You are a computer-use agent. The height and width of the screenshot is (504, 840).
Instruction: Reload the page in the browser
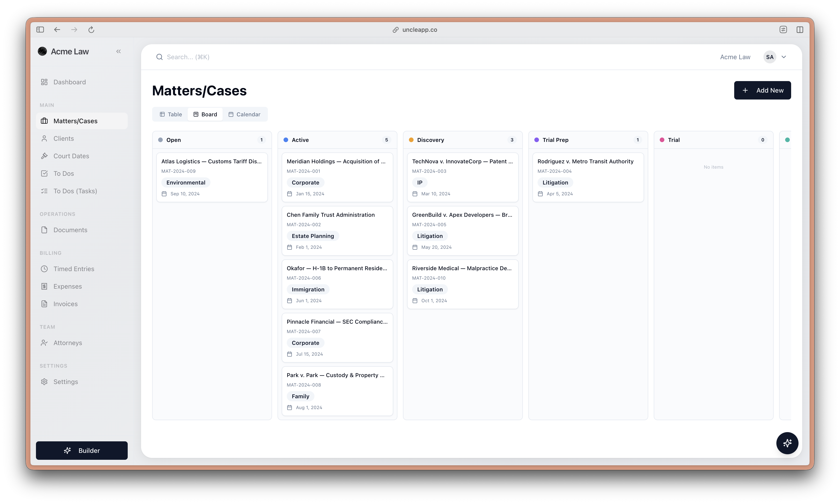point(91,30)
